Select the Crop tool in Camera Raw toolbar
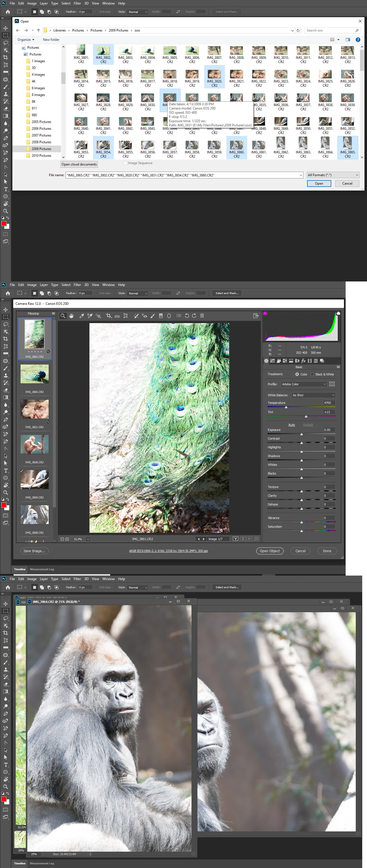 point(109,316)
